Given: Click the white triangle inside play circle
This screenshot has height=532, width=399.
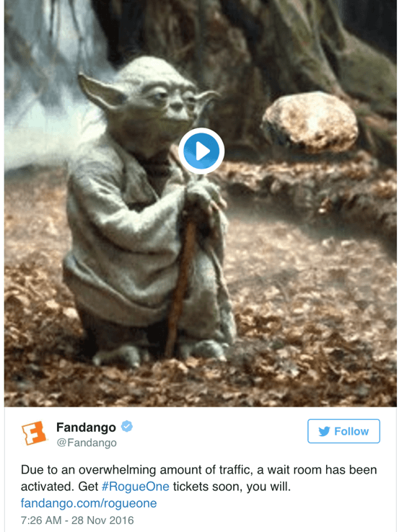Looking at the screenshot, I should coord(203,151).
